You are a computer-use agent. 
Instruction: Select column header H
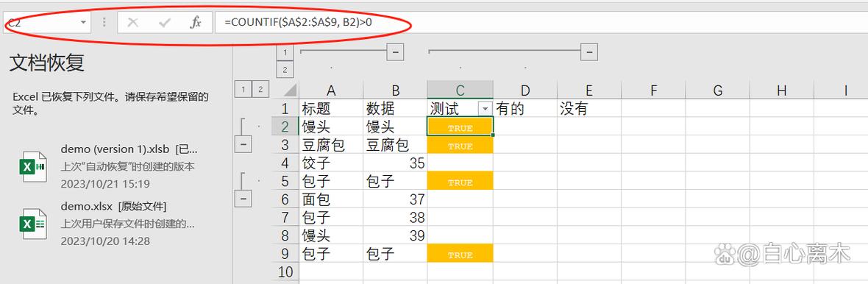(782, 90)
